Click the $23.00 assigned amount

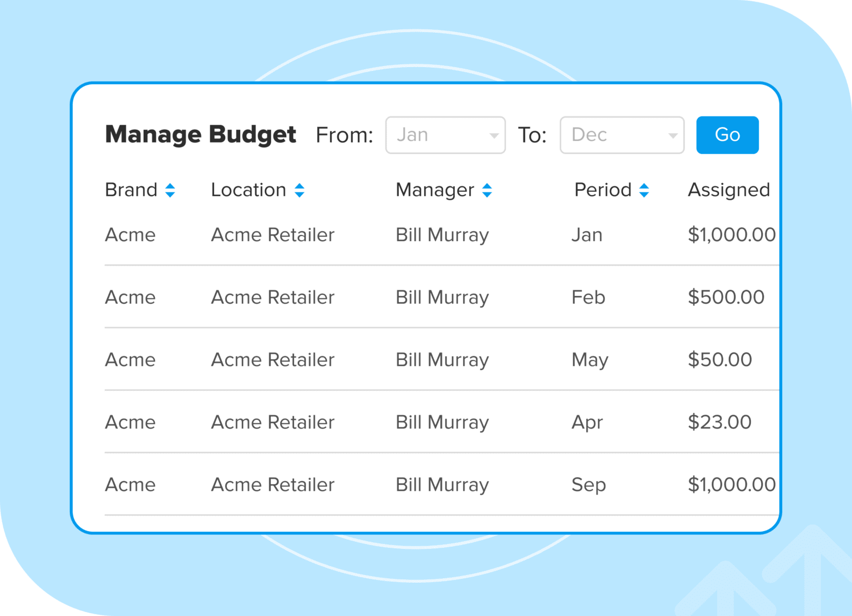719,422
